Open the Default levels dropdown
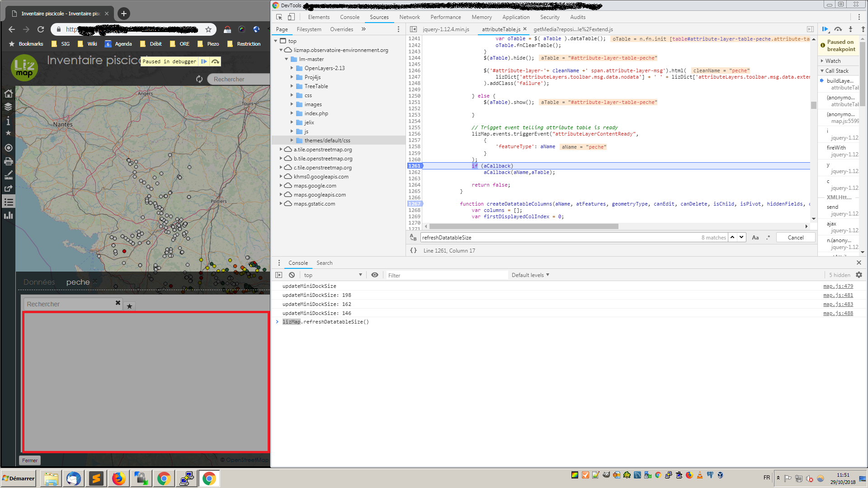Image resolution: width=868 pixels, height=488 pixels. [x=529, y=275]
